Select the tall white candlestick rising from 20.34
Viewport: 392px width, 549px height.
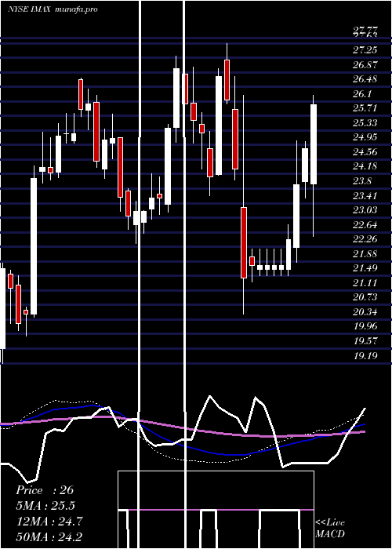coord(34,246)
